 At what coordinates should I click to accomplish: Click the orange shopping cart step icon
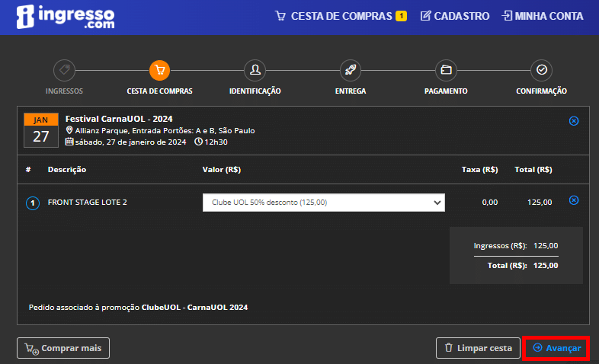coord(160,70)
